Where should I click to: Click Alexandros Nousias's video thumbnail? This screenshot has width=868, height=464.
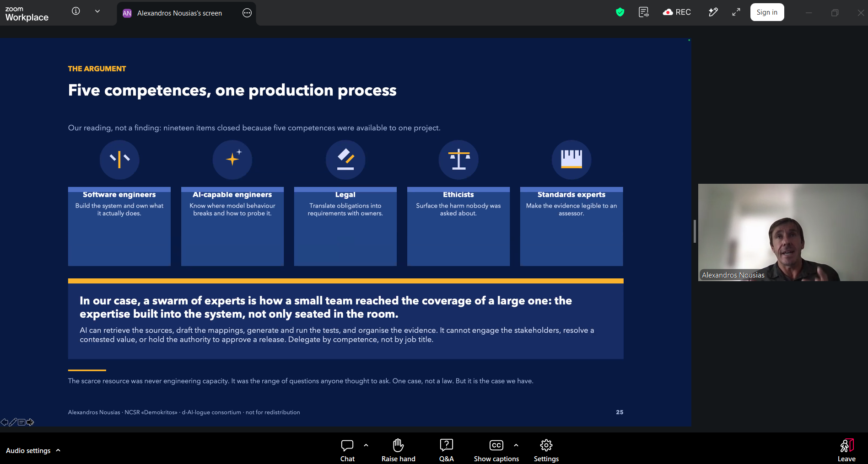[x=783, y=232]
